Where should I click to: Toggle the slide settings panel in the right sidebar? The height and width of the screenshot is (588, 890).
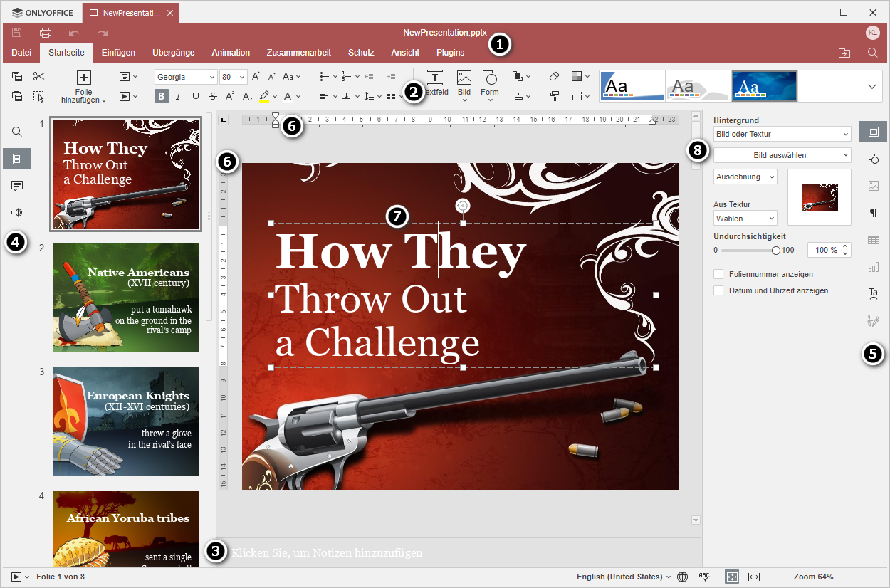coord(874,131)
